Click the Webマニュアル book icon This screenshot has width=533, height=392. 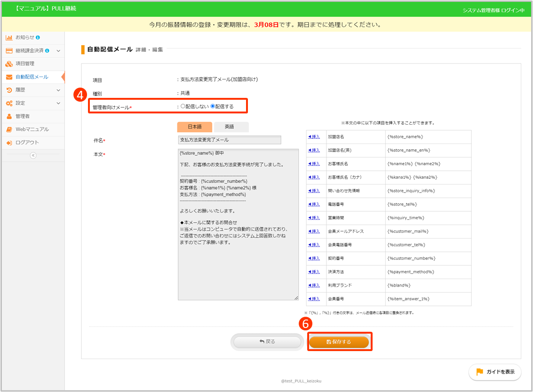9,129
